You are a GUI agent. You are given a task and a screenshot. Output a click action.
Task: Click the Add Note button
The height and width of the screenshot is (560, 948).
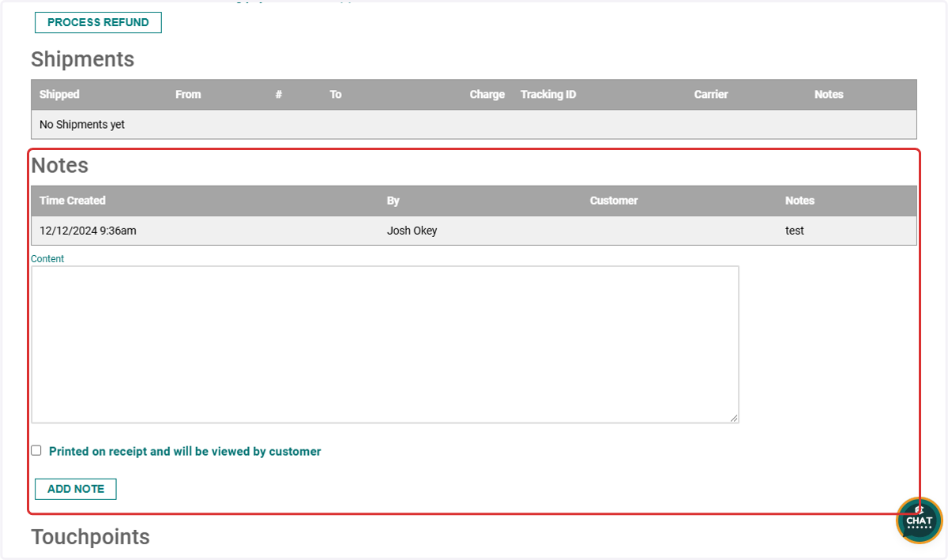[x=76, y=489]
